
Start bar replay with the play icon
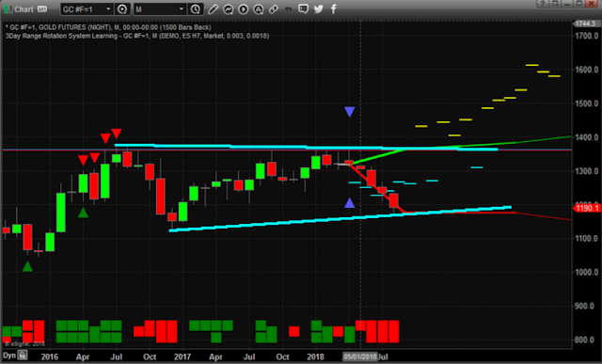243,9
